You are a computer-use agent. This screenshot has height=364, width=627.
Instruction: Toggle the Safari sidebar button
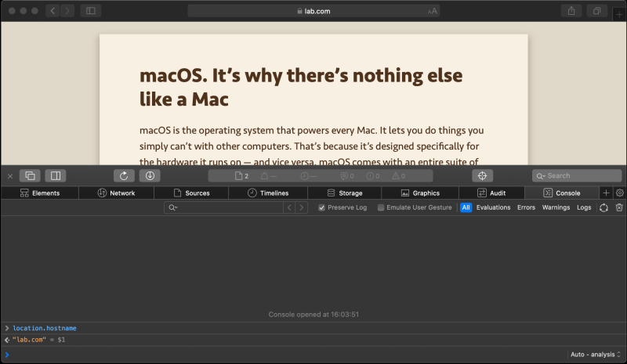click(x=91, y=11)
